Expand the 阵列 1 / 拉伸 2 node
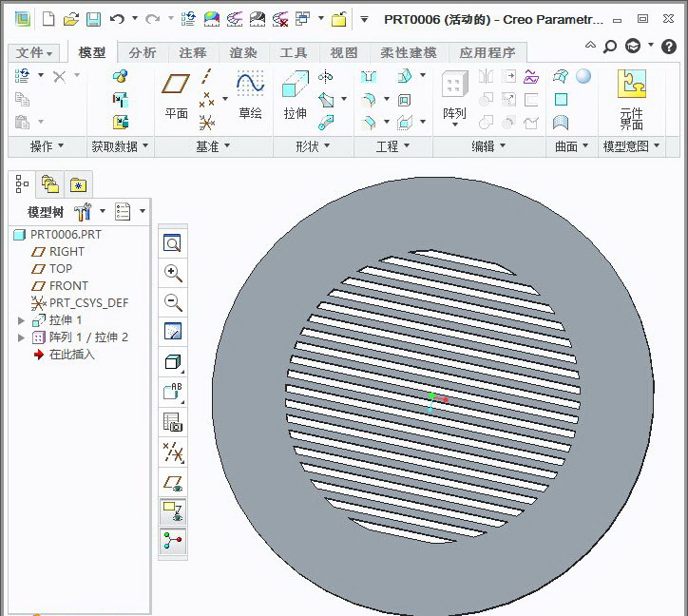688x616 pixels. (x=22, y=337)
